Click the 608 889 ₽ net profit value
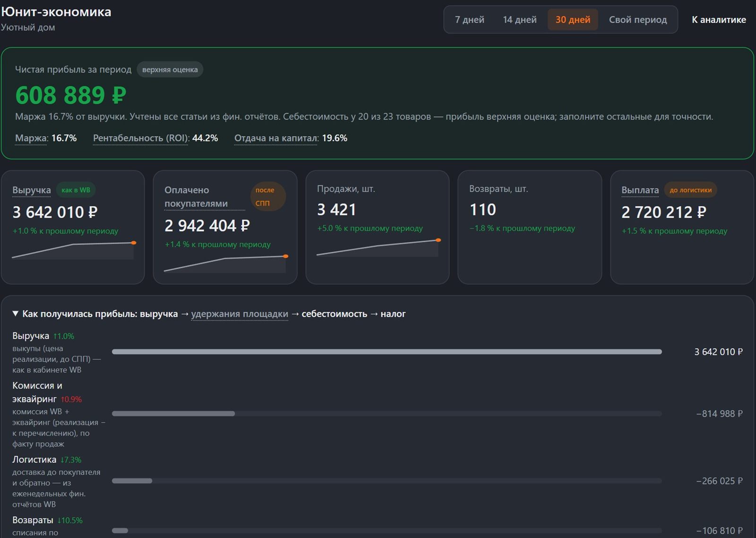The width and height of the screenshot is (756, 538). (71, 95)
